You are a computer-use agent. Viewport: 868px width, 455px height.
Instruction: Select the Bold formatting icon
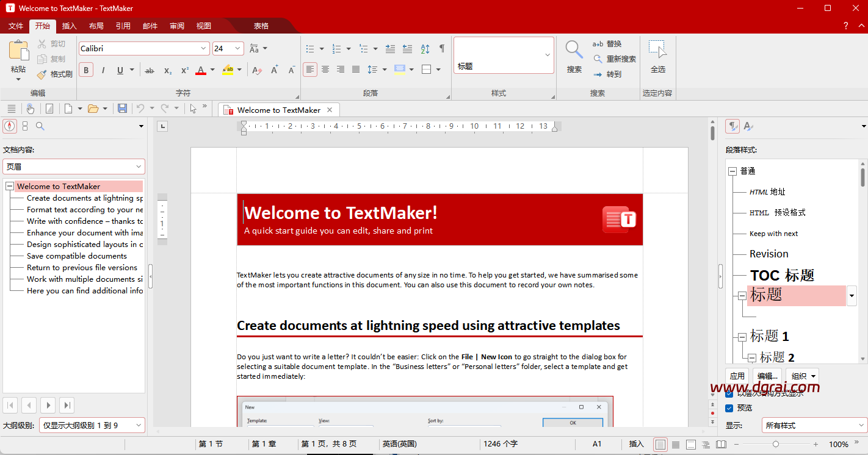(x=85, y=70)
